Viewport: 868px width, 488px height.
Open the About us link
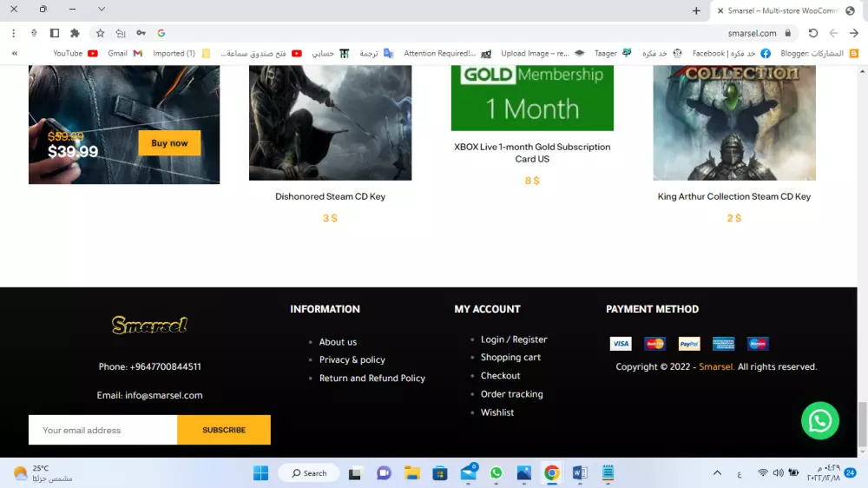click(x=338, y=342)
